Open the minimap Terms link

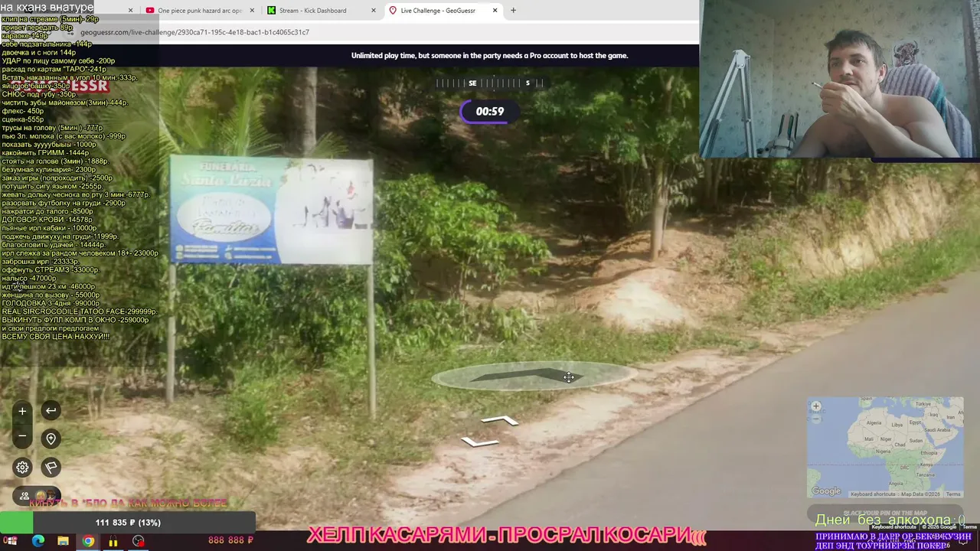[x=953, y=494]
